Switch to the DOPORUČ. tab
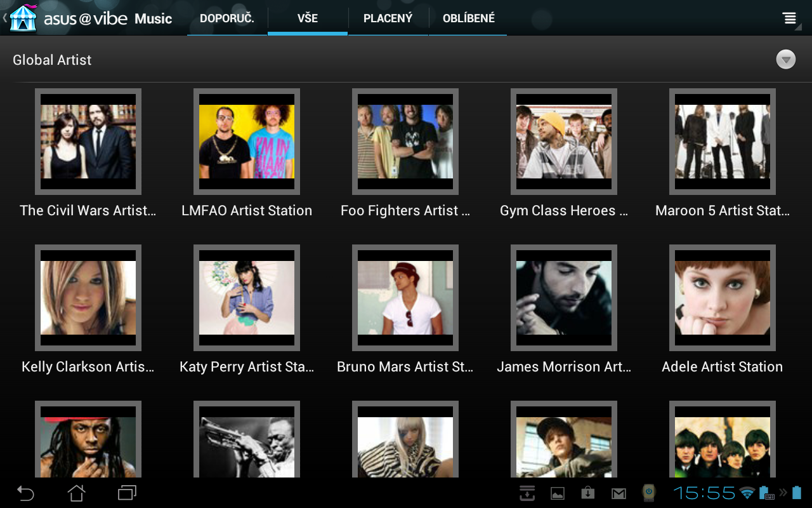Image resolution: width=812 pixels, height=508 pixels. [227, 18]
